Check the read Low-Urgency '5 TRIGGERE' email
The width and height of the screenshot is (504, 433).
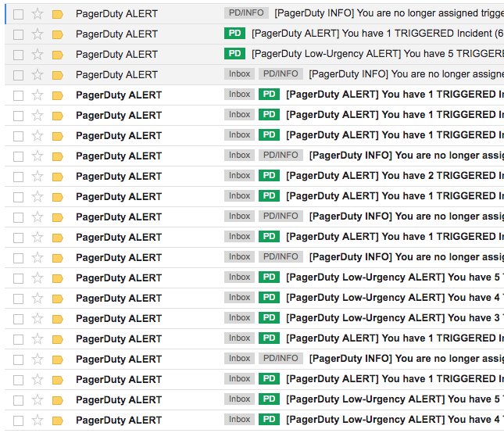[18, 55]
